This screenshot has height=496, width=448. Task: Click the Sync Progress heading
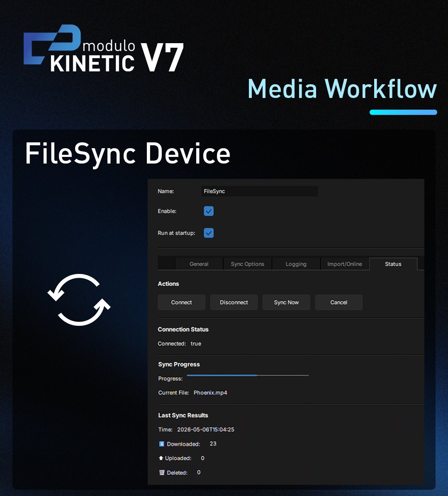coord(179,364)
